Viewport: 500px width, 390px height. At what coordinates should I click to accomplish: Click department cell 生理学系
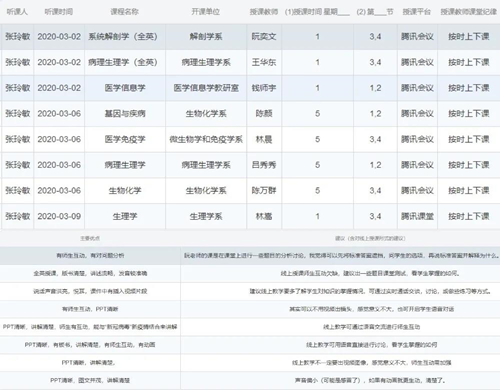[x=206, y=216]
